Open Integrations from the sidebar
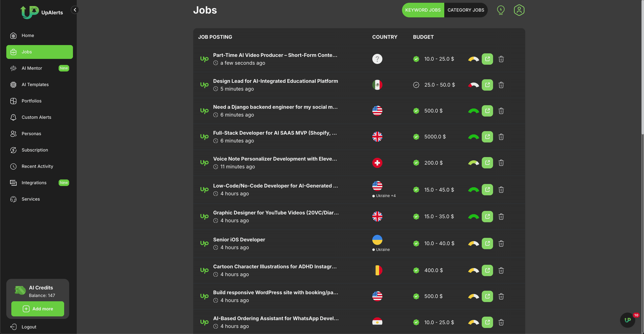 coord(34,183)
